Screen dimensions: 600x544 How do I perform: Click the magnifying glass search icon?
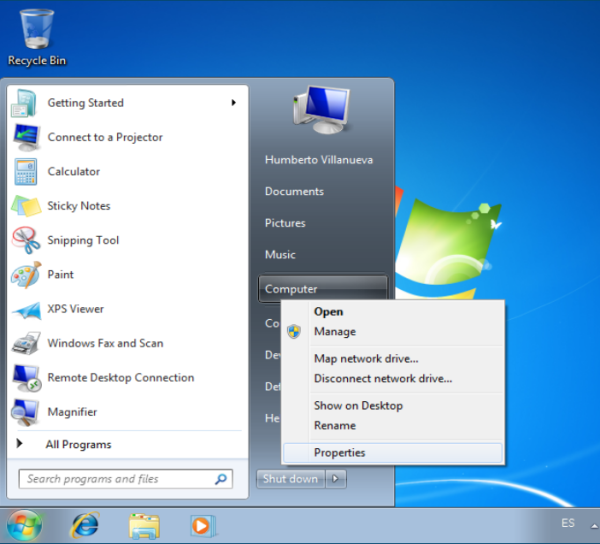pos(221,479)
